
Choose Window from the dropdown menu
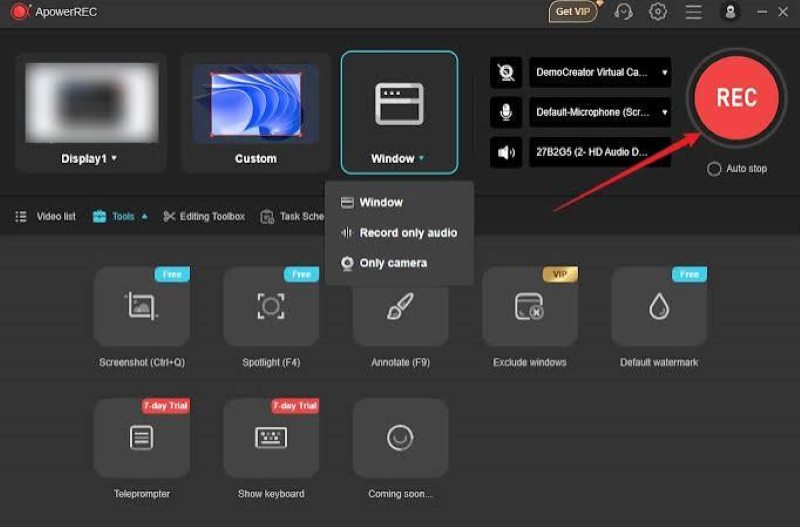click(399, 203)
